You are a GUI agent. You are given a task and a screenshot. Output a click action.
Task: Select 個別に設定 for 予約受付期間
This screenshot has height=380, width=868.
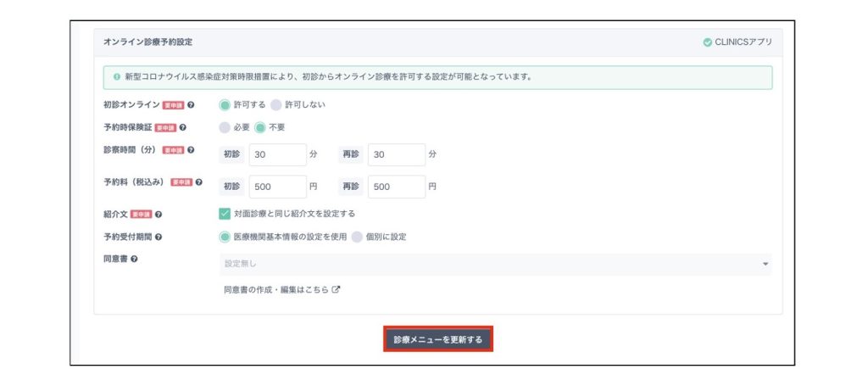pos(357,237)
